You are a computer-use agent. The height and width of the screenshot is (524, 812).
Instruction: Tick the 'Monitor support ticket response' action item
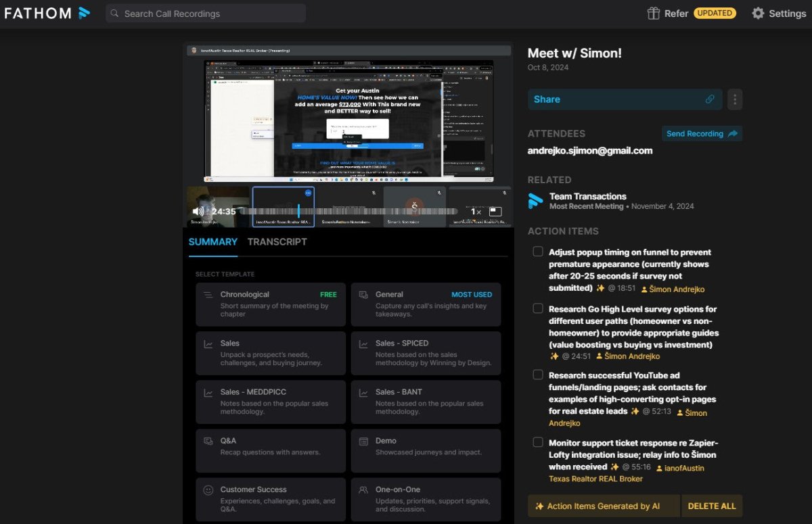tap(538, 442)
